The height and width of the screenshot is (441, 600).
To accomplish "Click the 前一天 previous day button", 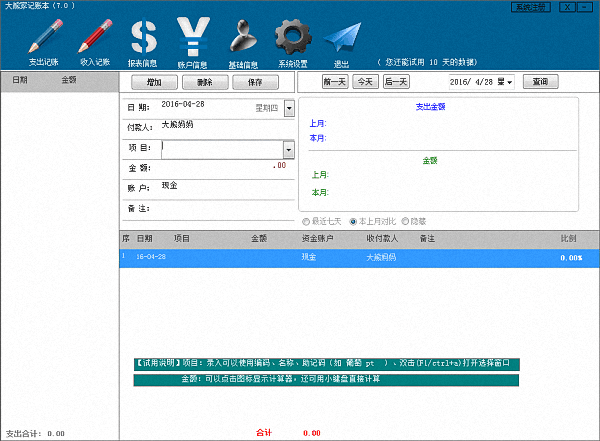I will pyautogui.click(x=334, y=82).
